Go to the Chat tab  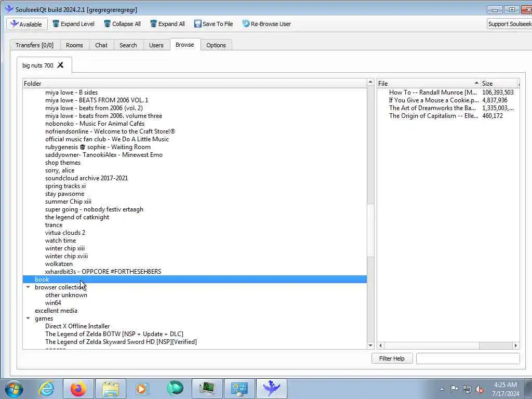(x=101, y=45)
